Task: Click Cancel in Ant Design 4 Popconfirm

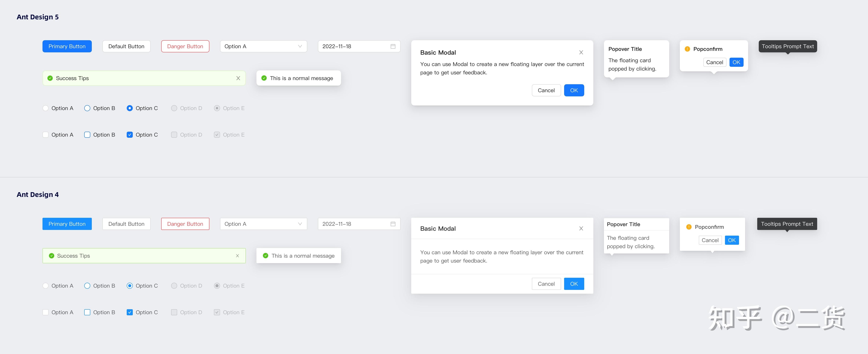Action: pos(710,240)
